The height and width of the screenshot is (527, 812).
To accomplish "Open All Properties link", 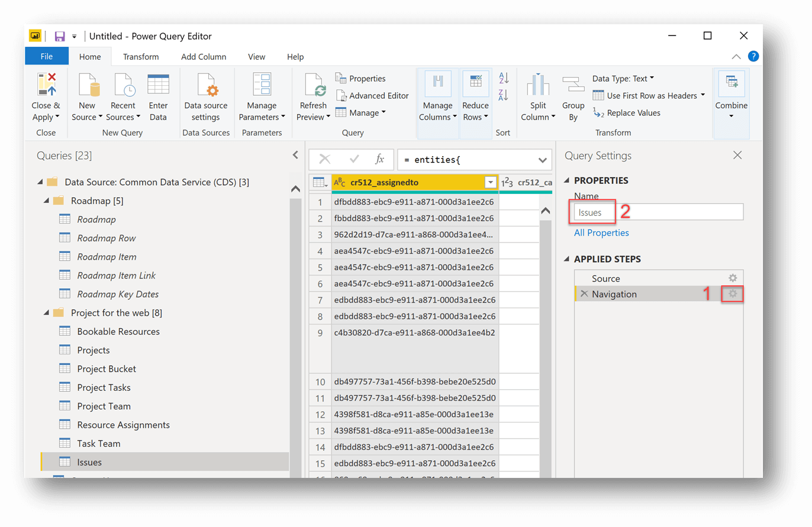I will [x=601, y=233].
